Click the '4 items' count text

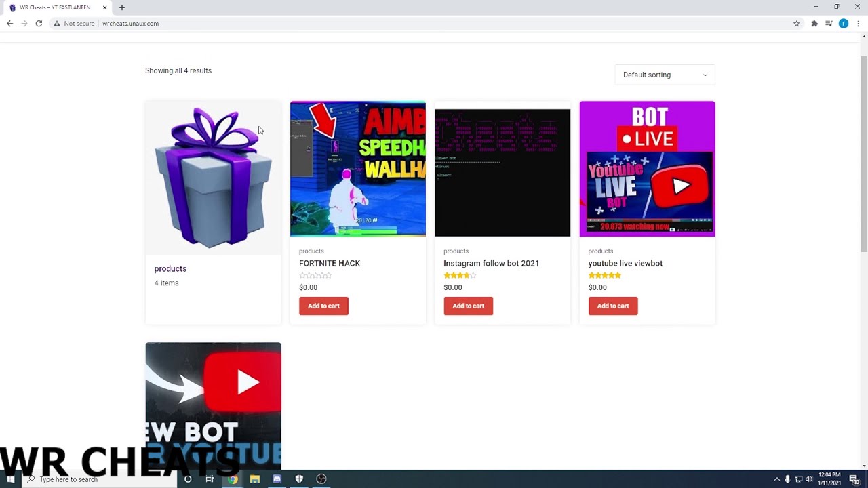pyautogui.click(x=166, y=283)
